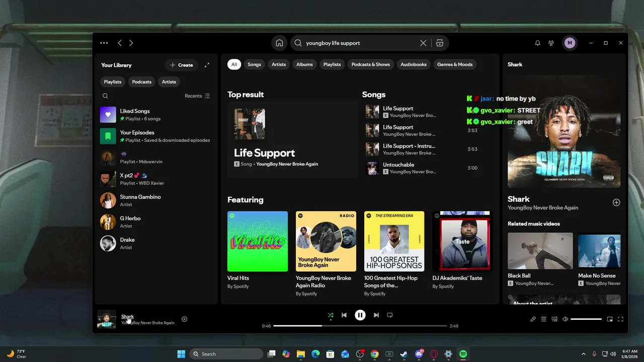Image resolution: width=644 pixels, height=362 pixels.
Task: Filter results by Albums
Action: tap(304, 64)
